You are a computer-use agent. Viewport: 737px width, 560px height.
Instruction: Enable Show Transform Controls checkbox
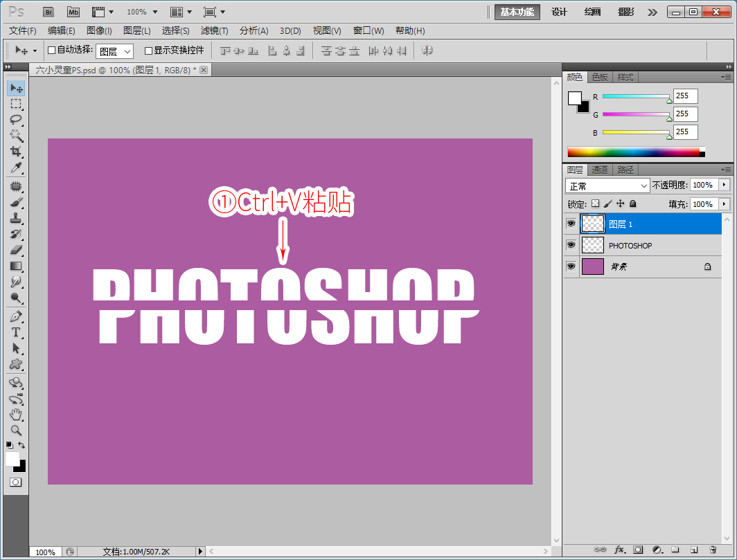[x=148, y=51]
